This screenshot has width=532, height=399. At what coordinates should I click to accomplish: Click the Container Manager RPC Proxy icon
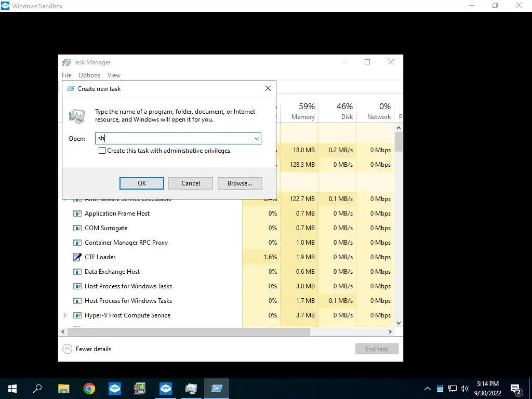point(77,243)
